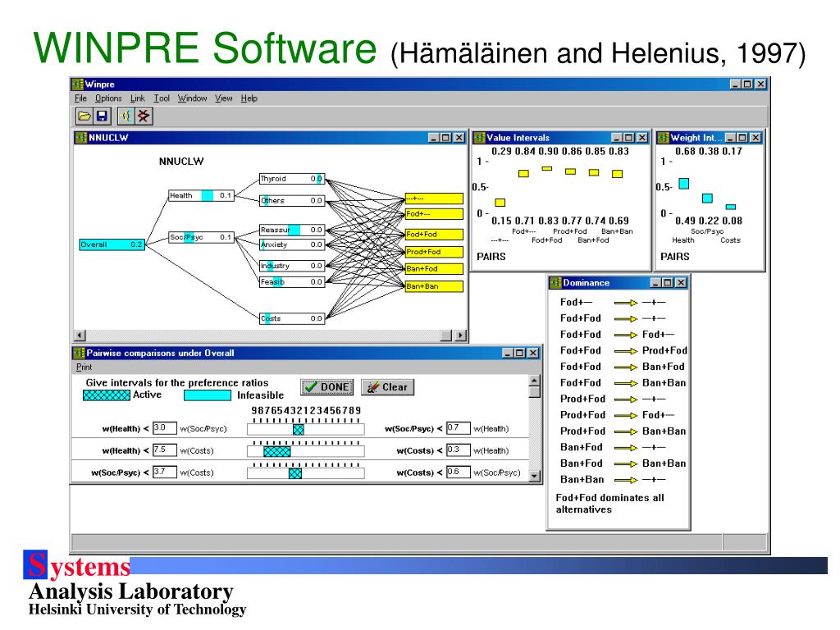Open the Link menu
Viewport: 840px width, 630px height.
point(138,98)
